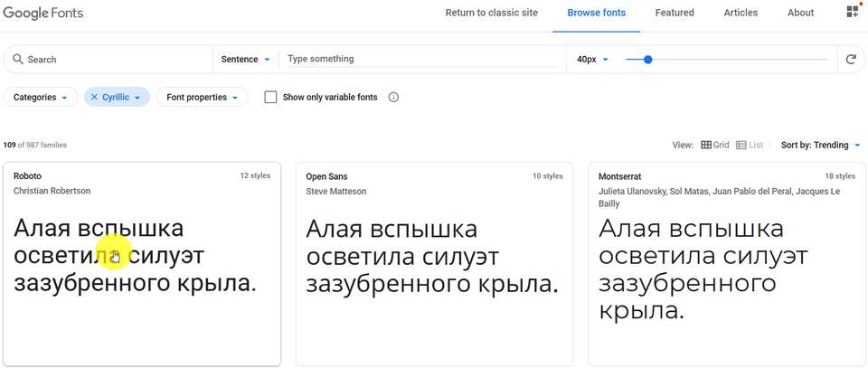Open the Sentence preview type dropdown
This screenshot has width=868, height=368.
click(246, 59)
